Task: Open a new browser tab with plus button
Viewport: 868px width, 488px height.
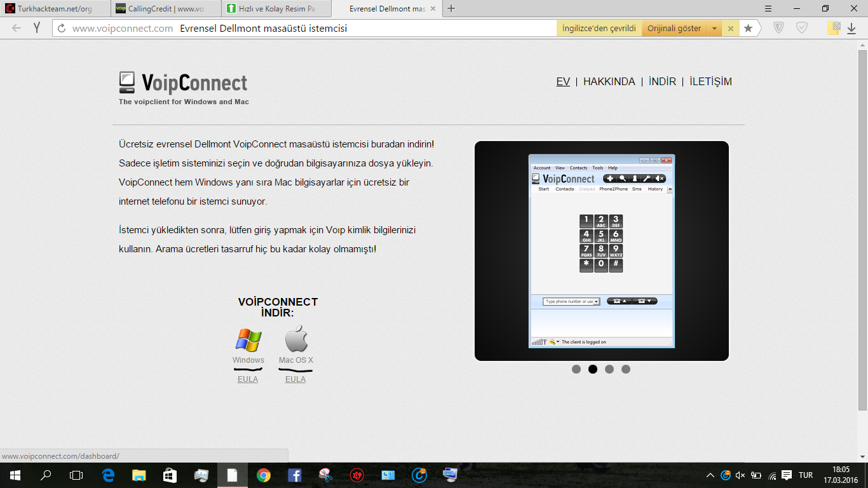Action: coord(451,9)
